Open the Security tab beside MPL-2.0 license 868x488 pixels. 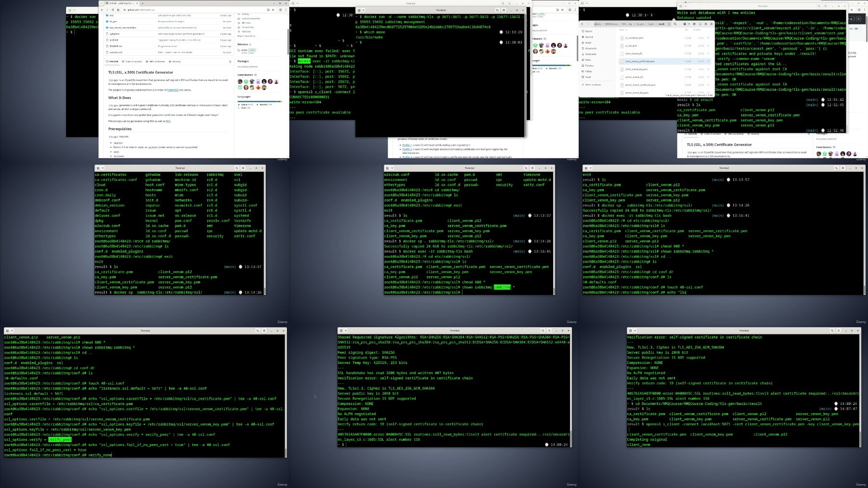click(x=175, y=61)
